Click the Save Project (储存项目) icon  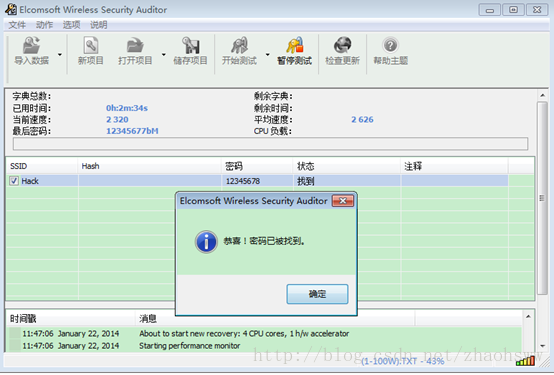(190, 46)
